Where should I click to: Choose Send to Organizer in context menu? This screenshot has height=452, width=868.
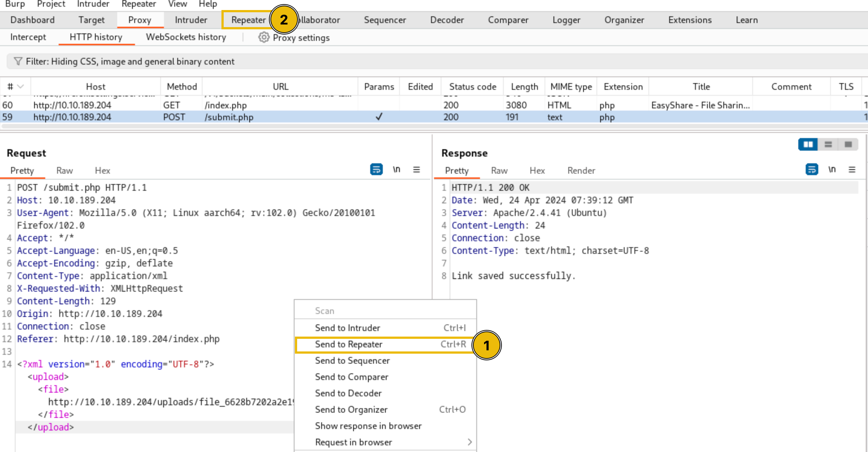click(x=386, y=410)
